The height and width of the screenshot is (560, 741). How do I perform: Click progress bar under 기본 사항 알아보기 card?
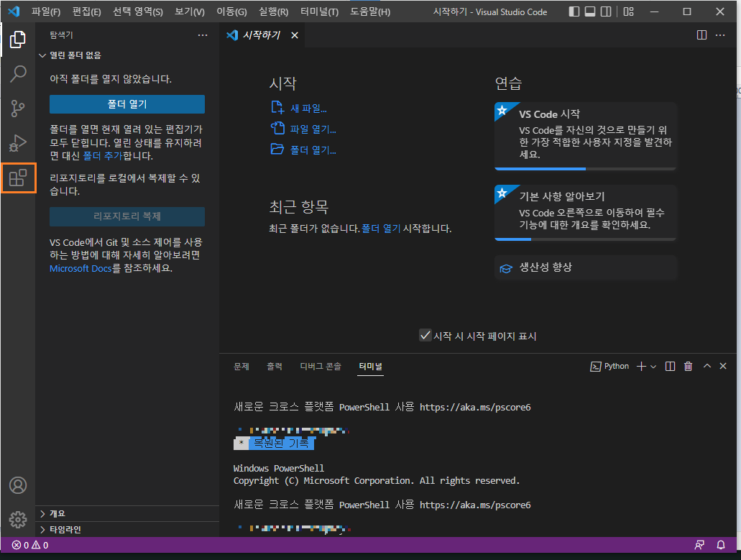coord(586,239)
